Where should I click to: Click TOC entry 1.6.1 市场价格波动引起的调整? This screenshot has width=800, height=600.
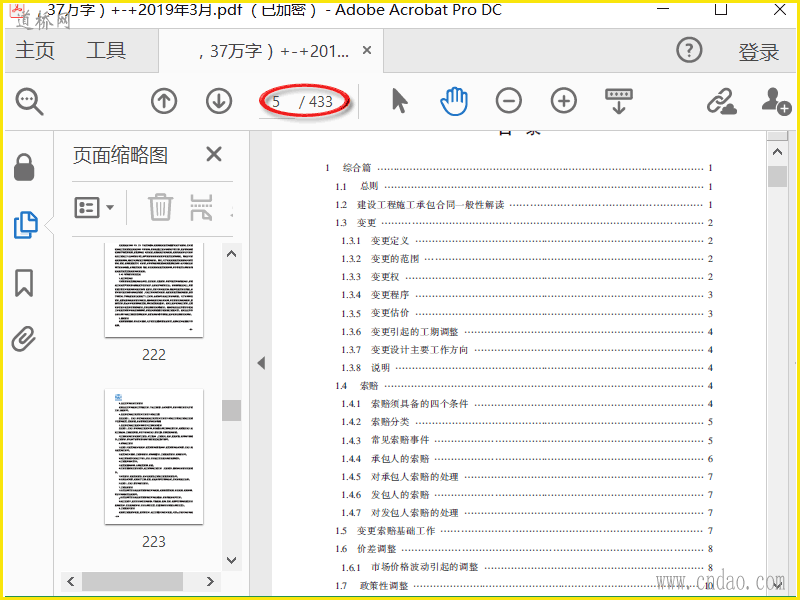click(527, 567)
